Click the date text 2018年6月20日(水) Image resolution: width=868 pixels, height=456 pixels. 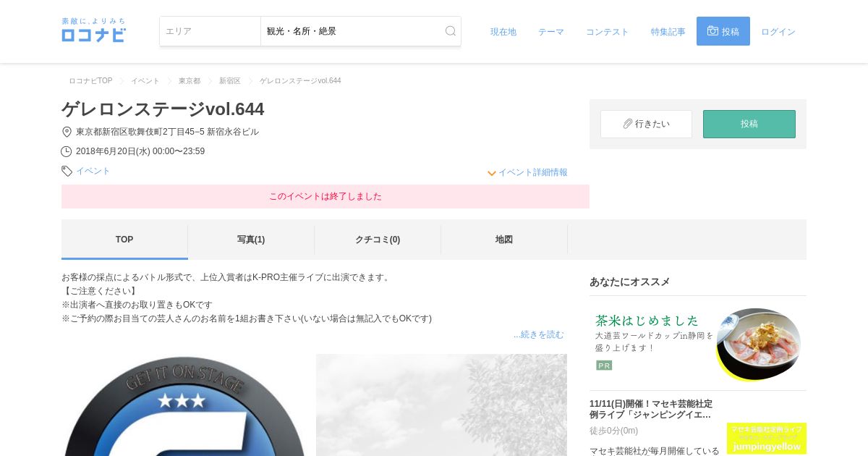click(113, 151)
